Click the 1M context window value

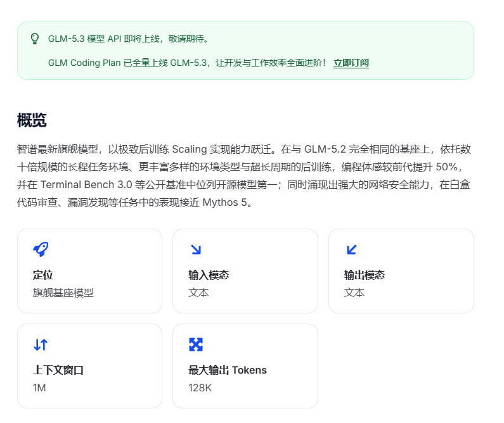point(39,388)
